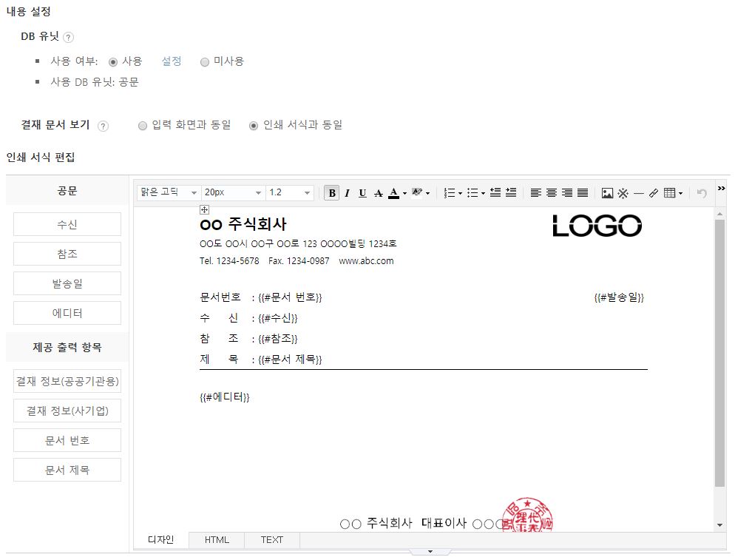Image resolution: width=735 pixels, height=560 pixels.
Task: Click the 설정 link
Action: (x=172, y=61)
